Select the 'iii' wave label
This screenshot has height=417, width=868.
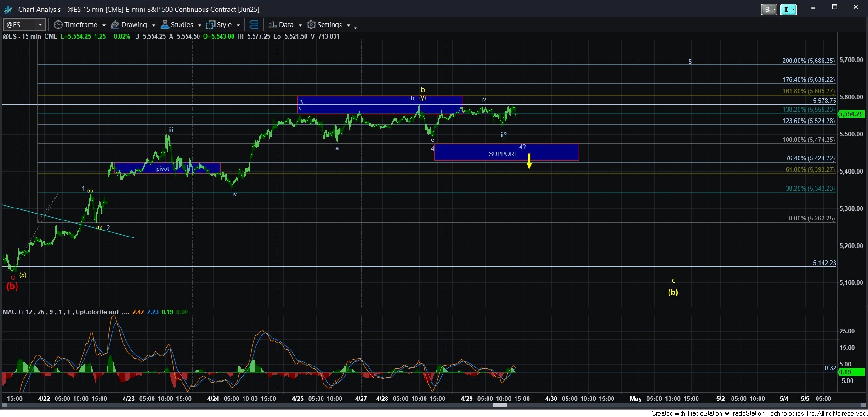[x=171, y=130]
